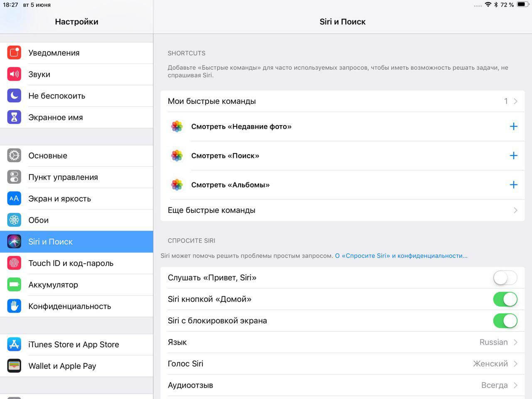Tap the Bluetooth status icon
Image resolution: width=532 pixels, height=399 pixels.
click(496, 5)
